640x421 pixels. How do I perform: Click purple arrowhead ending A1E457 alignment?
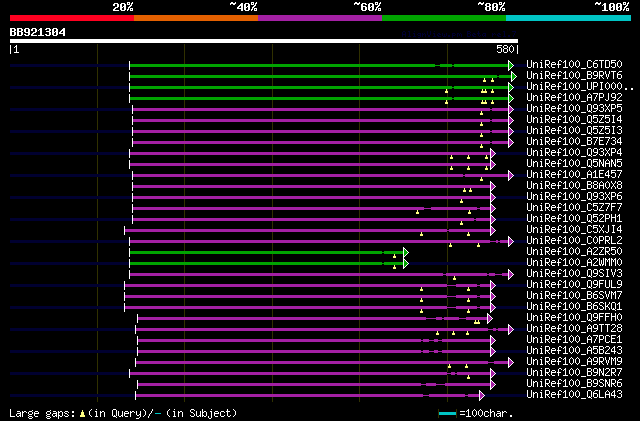(511, 176)
